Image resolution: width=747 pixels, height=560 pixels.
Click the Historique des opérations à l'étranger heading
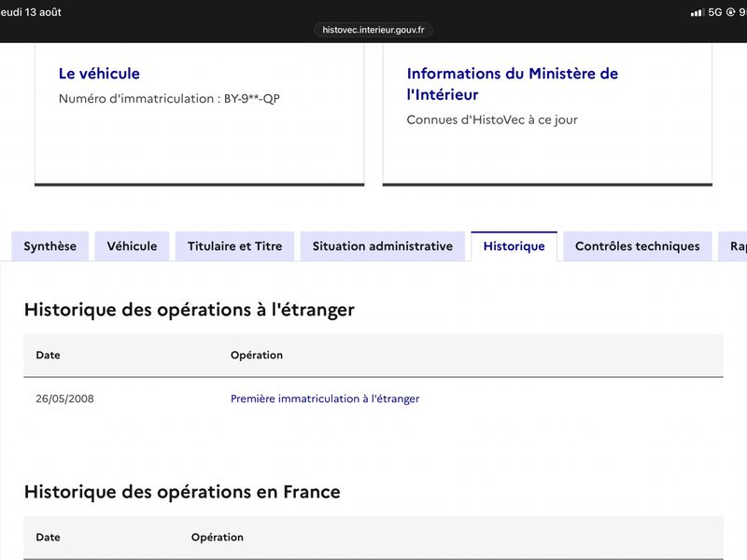(190, 310)
